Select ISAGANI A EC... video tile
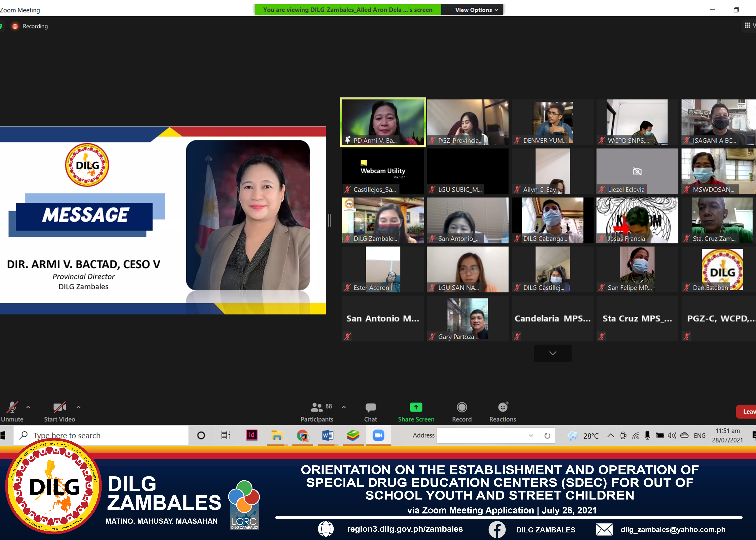 pyautogui.click(x=718, y=122)
